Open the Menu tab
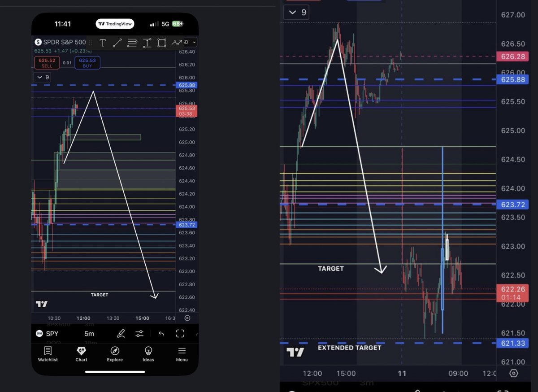Image resolution: width=538 pixels, height=392 pixels. 182,354
